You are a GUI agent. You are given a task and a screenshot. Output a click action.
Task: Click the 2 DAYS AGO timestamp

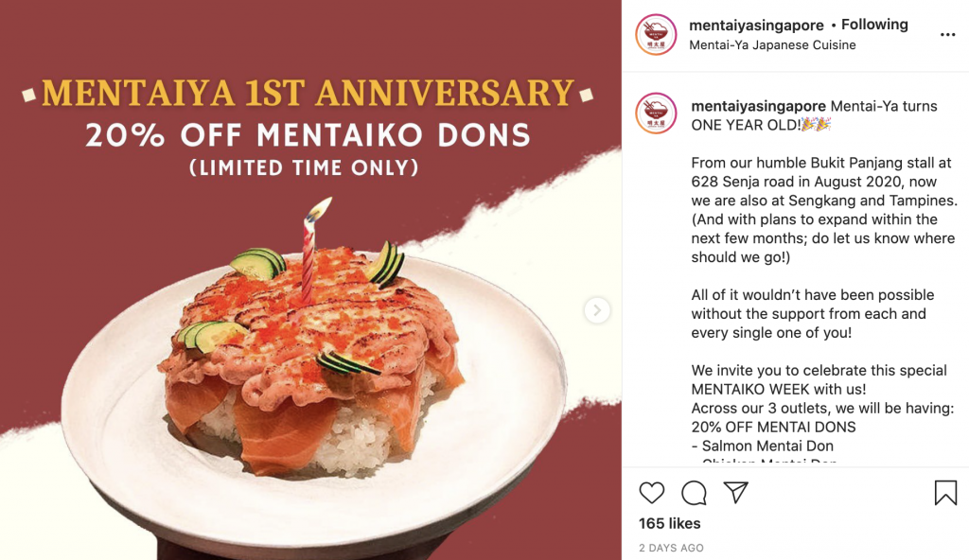coord(671,548)
